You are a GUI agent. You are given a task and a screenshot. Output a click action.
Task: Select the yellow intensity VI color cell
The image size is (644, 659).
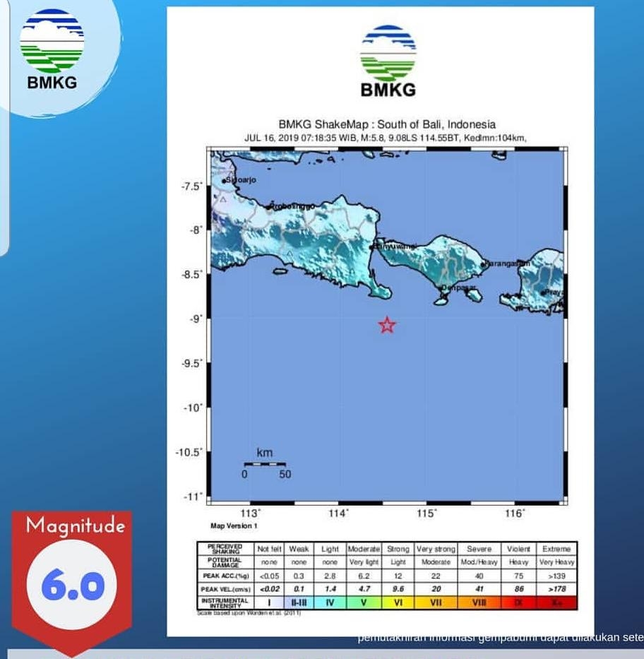pyautogui.click(x=398, y=602)
